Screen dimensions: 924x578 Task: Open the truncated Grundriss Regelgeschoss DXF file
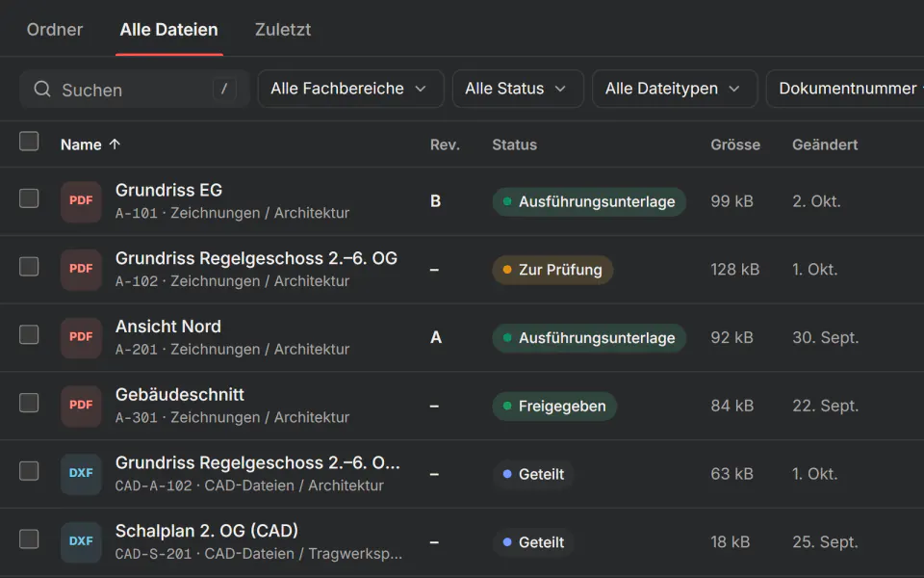point(258,463)
